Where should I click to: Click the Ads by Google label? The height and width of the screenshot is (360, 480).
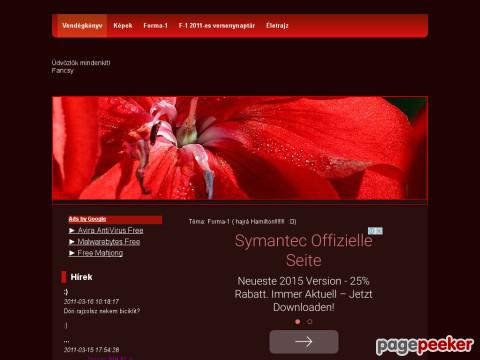tap(87, 219)
